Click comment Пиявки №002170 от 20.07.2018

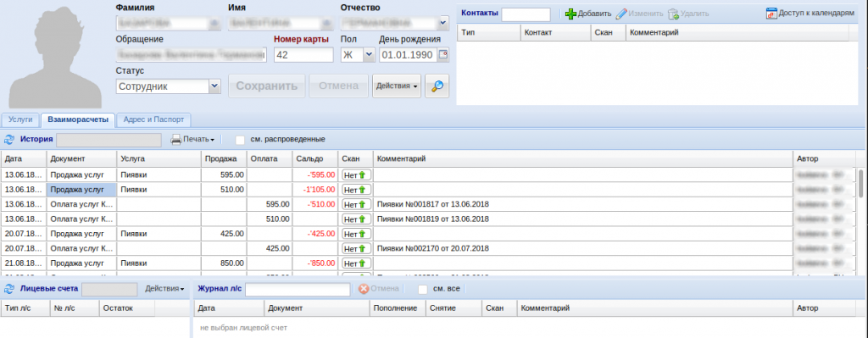(x=433, y=248)
